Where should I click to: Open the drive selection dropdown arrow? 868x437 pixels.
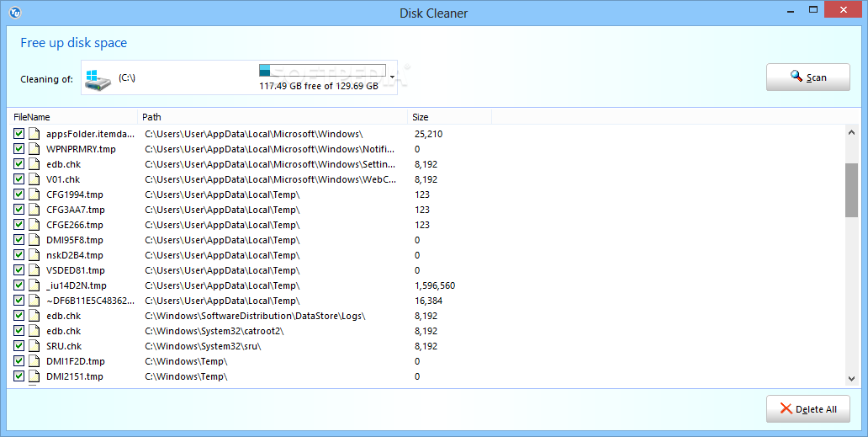click(392, 77)
